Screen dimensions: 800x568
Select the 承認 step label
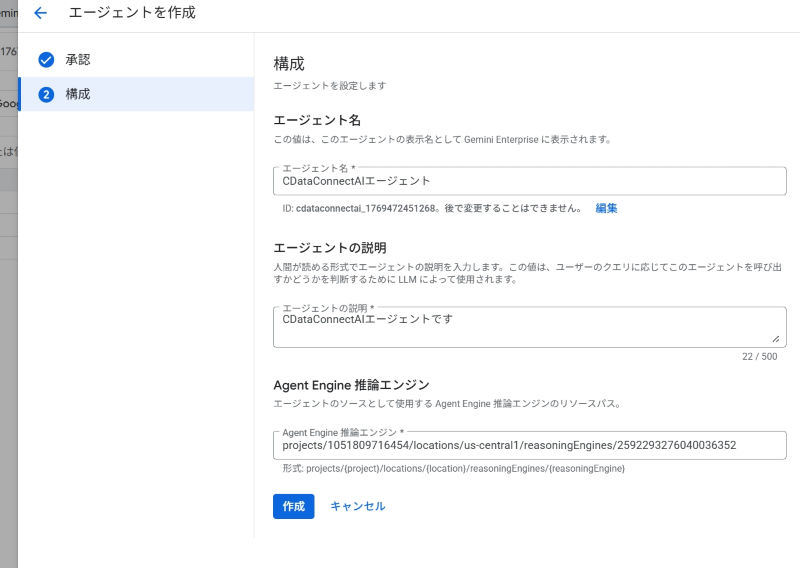78,60
